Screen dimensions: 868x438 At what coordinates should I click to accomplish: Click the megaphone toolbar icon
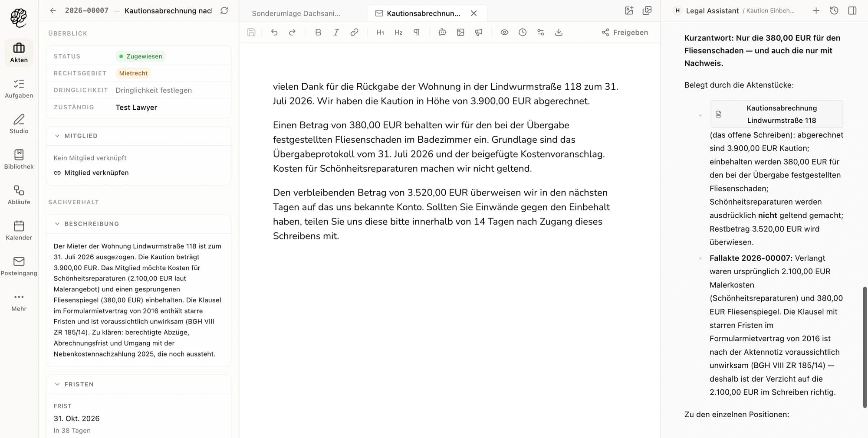[x=479, y=32]
